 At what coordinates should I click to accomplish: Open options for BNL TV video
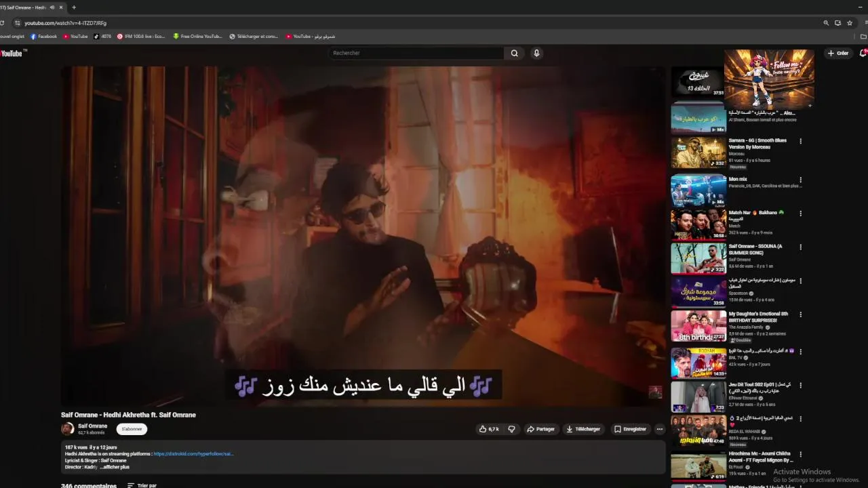tap(801, 352)
